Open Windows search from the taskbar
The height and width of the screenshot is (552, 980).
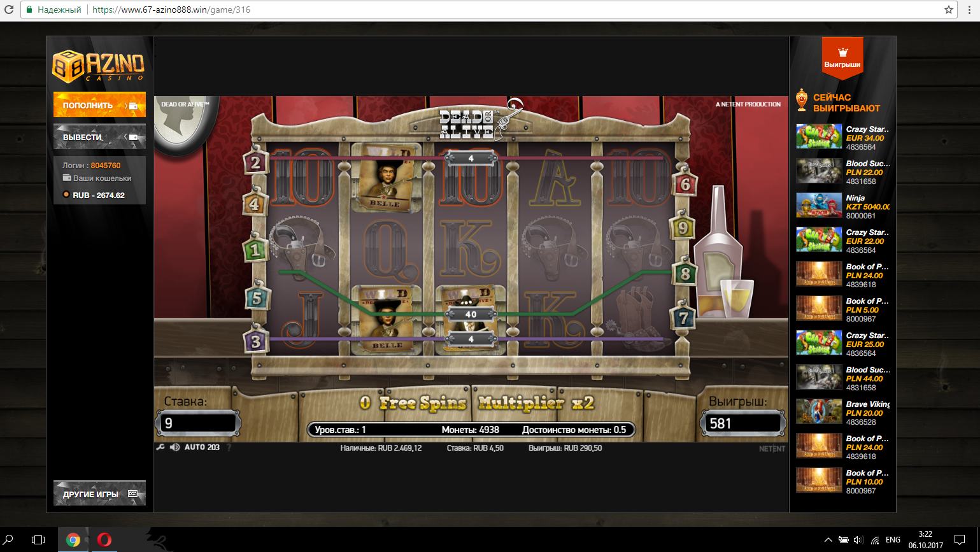[x=9, y=540]
